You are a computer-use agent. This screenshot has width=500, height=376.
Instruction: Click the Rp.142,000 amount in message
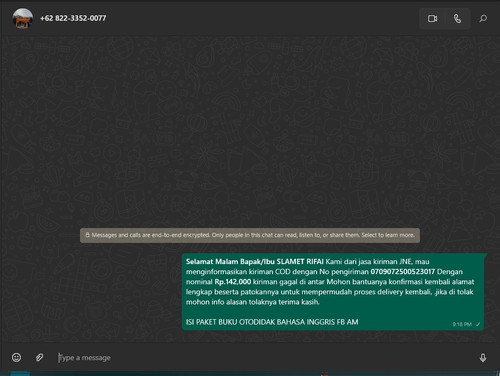click(233, 282)
